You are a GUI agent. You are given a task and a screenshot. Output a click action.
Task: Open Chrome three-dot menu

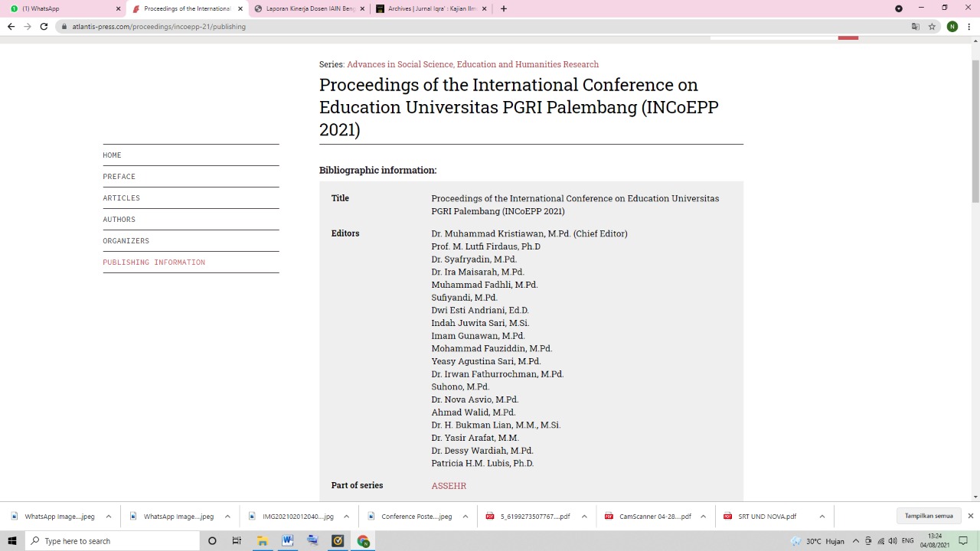969,26
